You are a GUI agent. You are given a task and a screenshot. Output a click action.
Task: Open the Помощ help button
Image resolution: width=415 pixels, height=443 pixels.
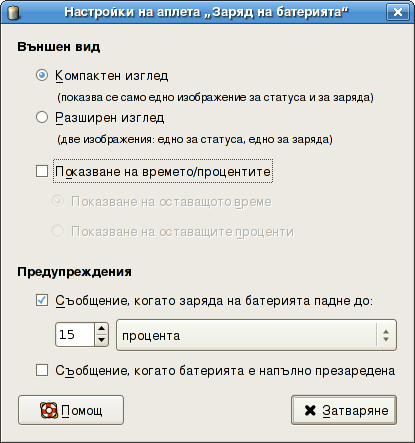point(71,410)
